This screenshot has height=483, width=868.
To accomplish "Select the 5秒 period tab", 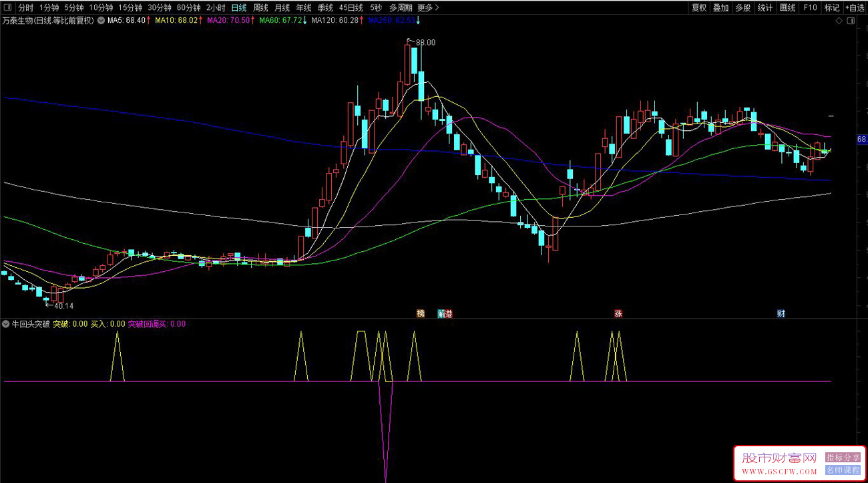I will click(x=376, y=8).
